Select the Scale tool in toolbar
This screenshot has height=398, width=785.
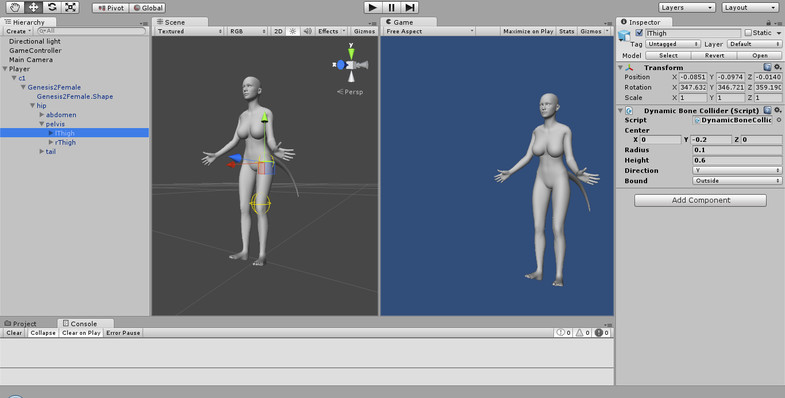[x=71, y=8]
